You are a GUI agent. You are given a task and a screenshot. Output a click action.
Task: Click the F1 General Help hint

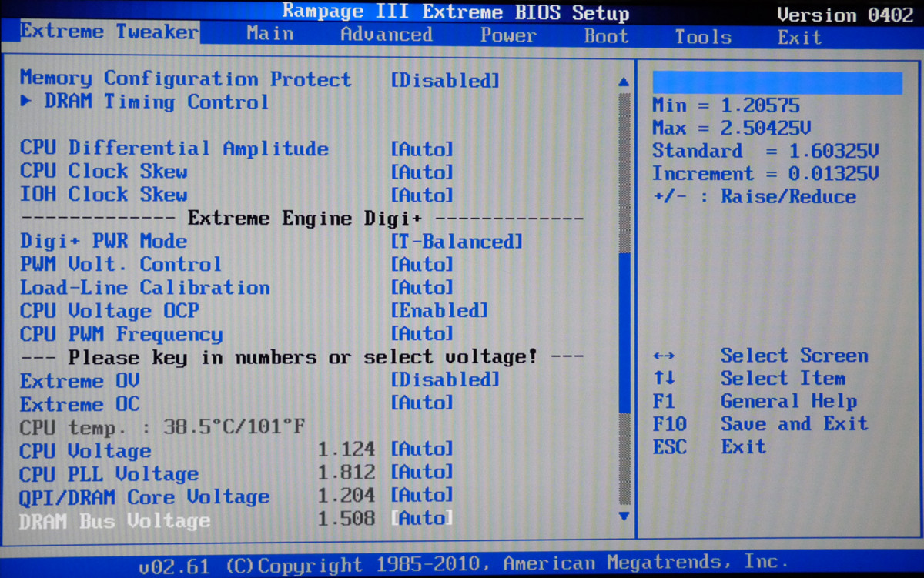click(x=755, y=401)
